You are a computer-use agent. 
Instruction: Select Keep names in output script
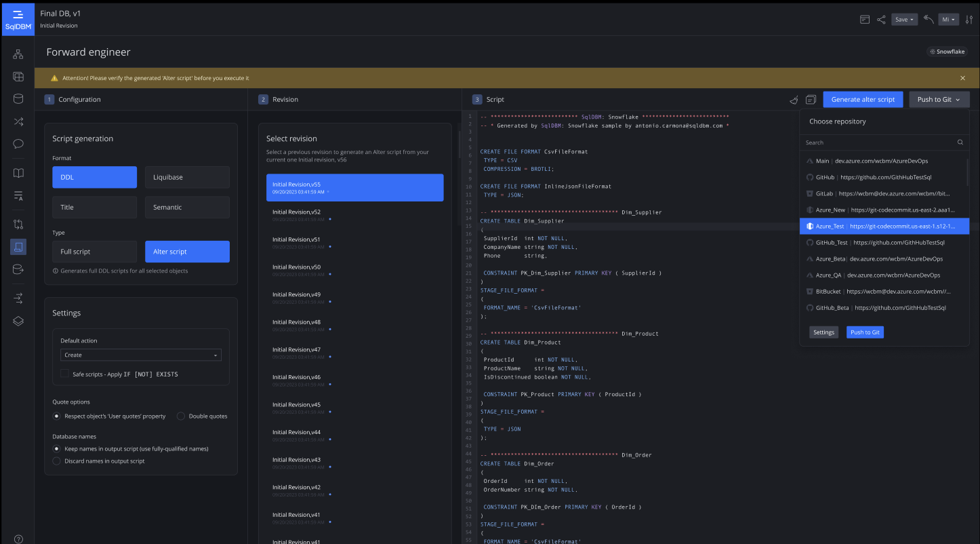pos(57,448)
